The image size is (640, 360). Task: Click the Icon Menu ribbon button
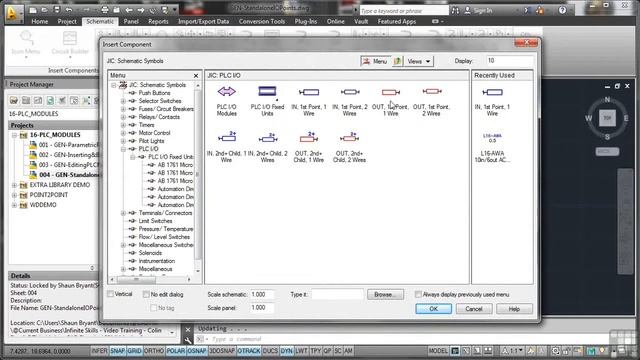click(26, 43)
